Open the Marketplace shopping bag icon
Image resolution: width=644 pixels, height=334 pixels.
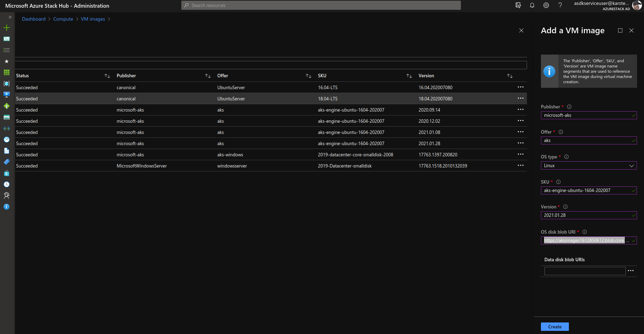click(6, 173)
